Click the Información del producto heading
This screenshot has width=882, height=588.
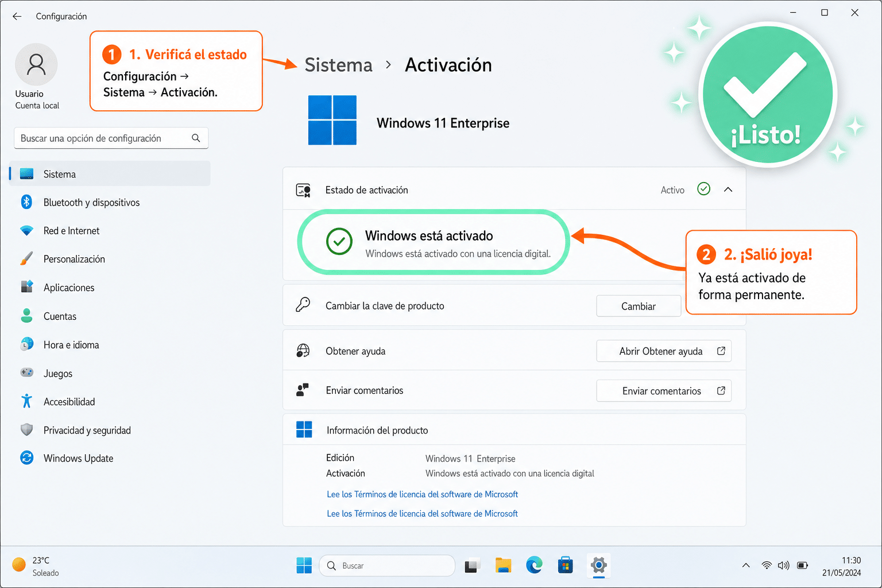point(377,430)
